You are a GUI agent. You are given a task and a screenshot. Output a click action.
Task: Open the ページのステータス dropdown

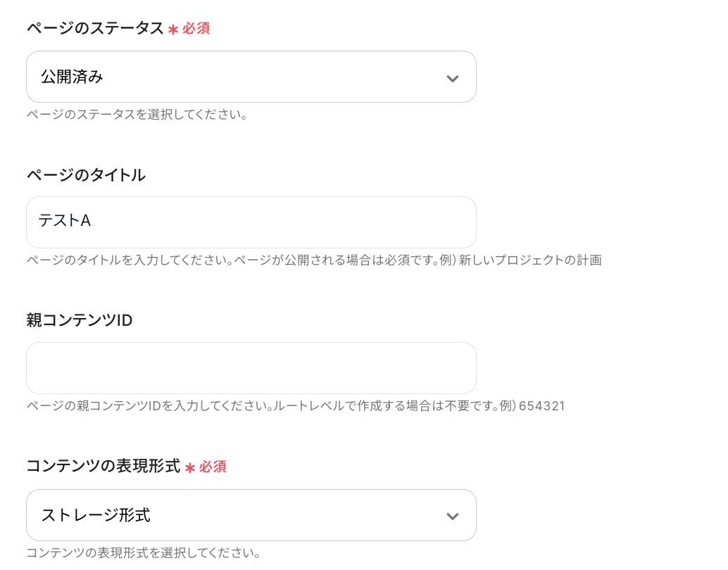pos(251,77)
